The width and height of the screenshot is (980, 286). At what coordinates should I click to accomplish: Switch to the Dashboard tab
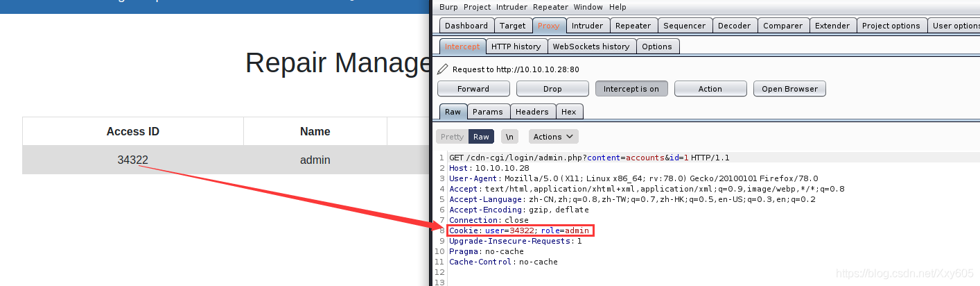pos(466,26)
